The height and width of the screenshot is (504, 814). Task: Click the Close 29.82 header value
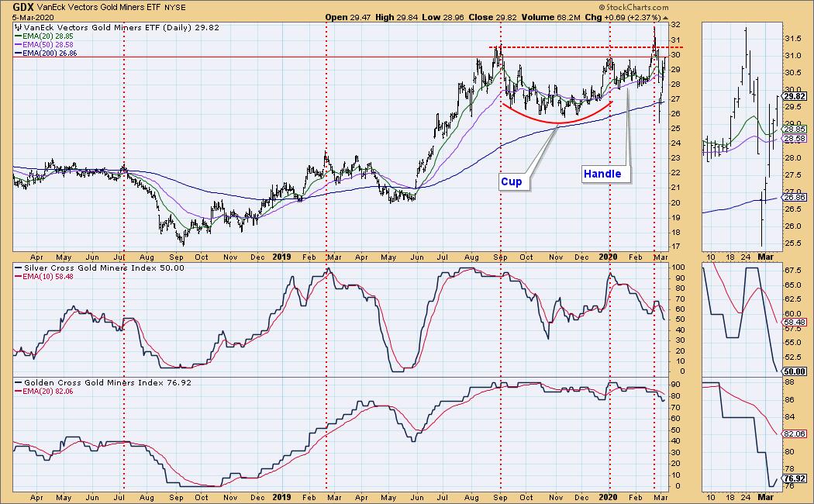(x=492, y=17)
